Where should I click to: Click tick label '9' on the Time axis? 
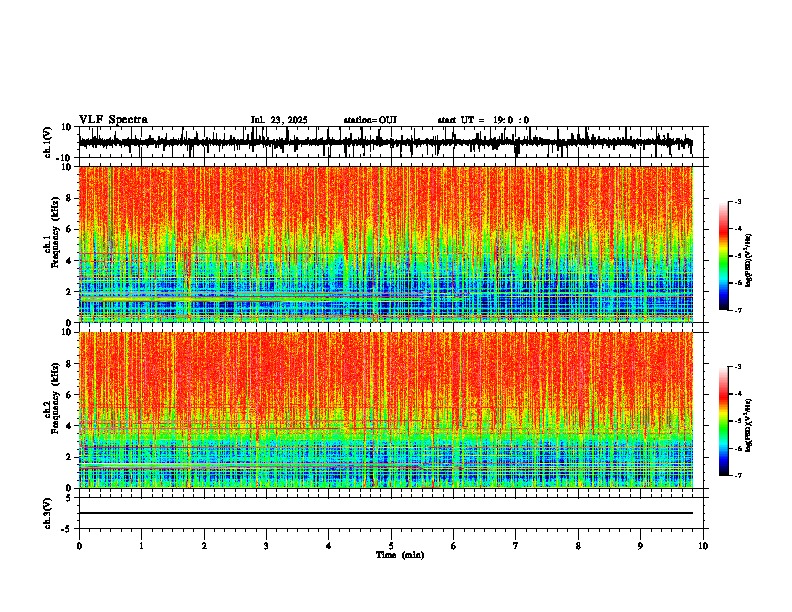pyautogui.click(x=640, y=546)
